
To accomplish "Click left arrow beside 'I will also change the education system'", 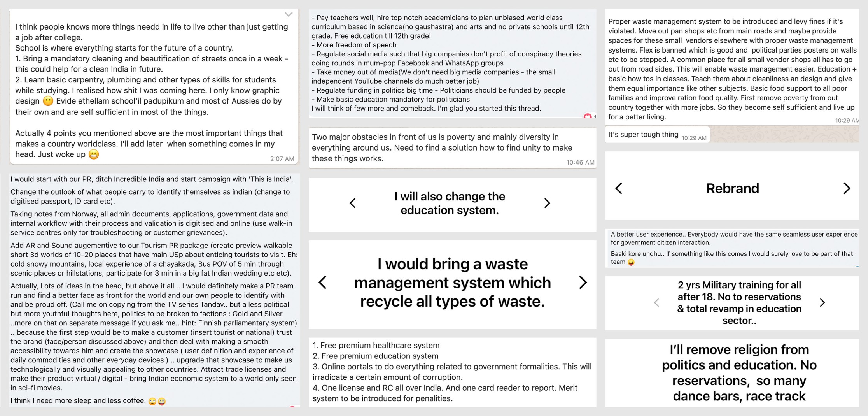I will pyautogui.click(x=353, y=203).
